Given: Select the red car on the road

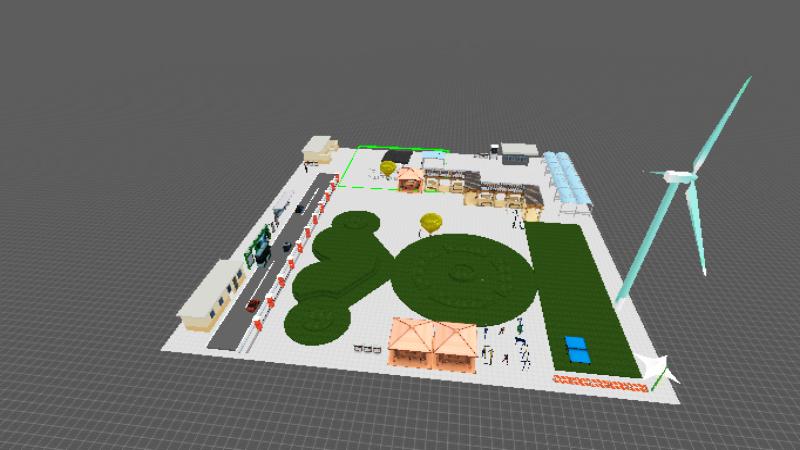Looking at the screenshot, I should (254, 304).
